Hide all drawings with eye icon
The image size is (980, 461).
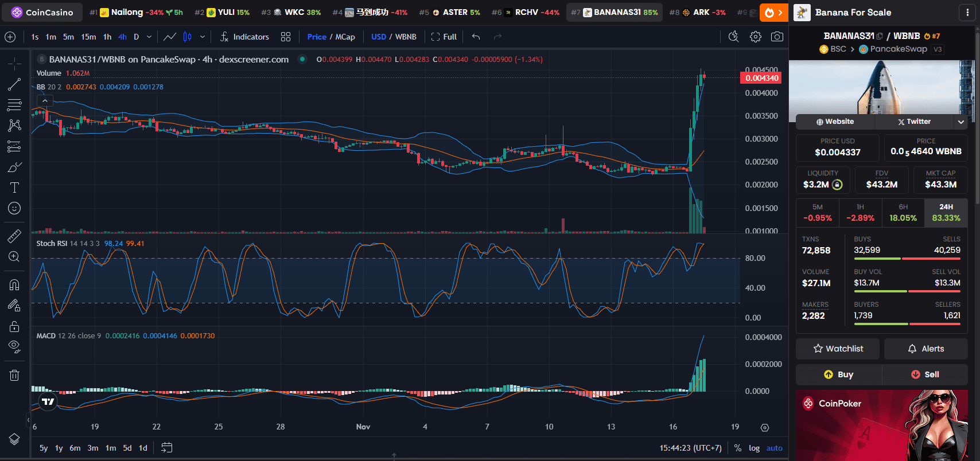point(14,346)
